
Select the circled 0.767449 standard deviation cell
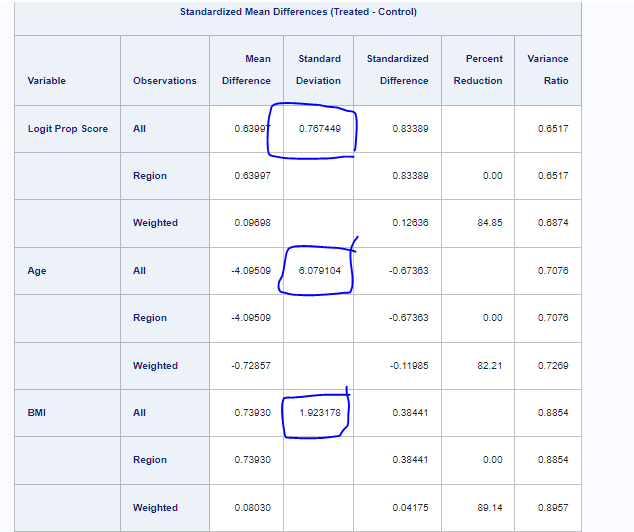click(319, 129)
